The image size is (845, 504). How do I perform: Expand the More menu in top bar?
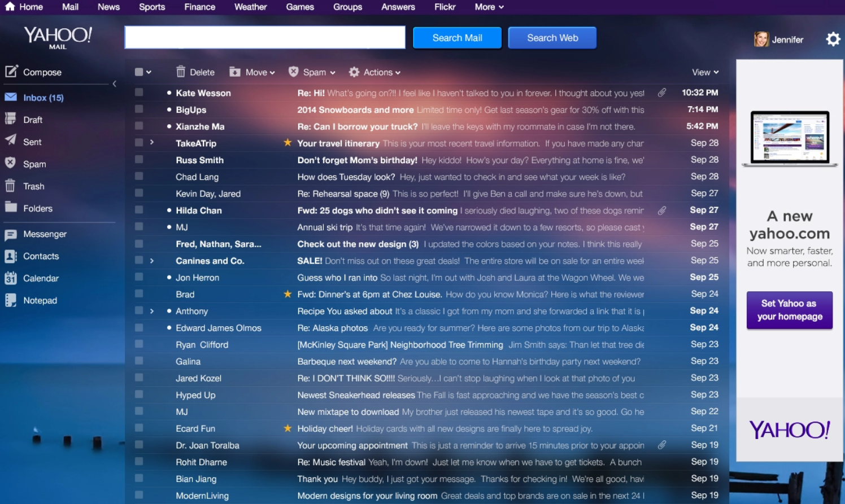click(489, 7)
